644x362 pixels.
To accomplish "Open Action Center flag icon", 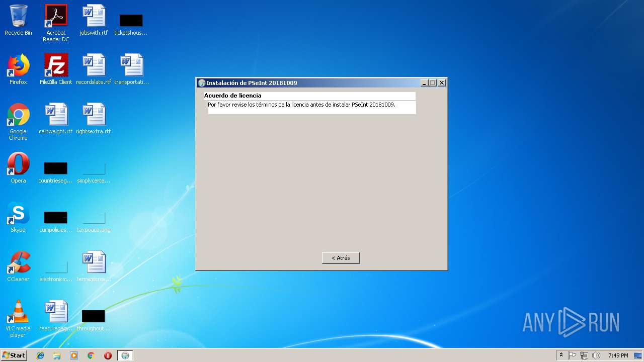I will [x=572, y=355].
